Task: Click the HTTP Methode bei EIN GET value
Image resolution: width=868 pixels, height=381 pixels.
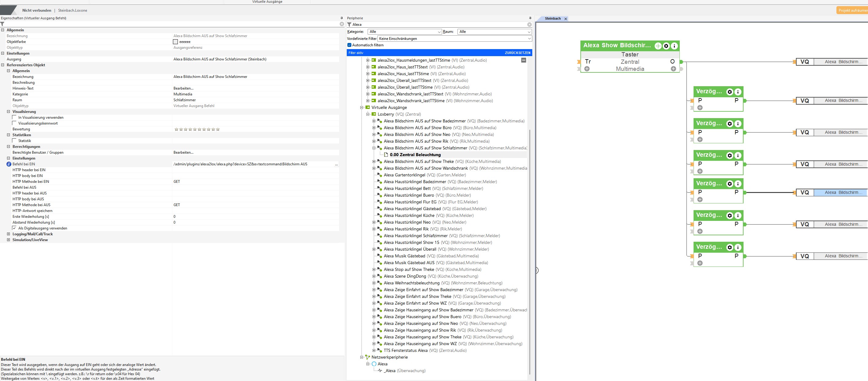Action: pyautogui.click(x=177, y=181)
